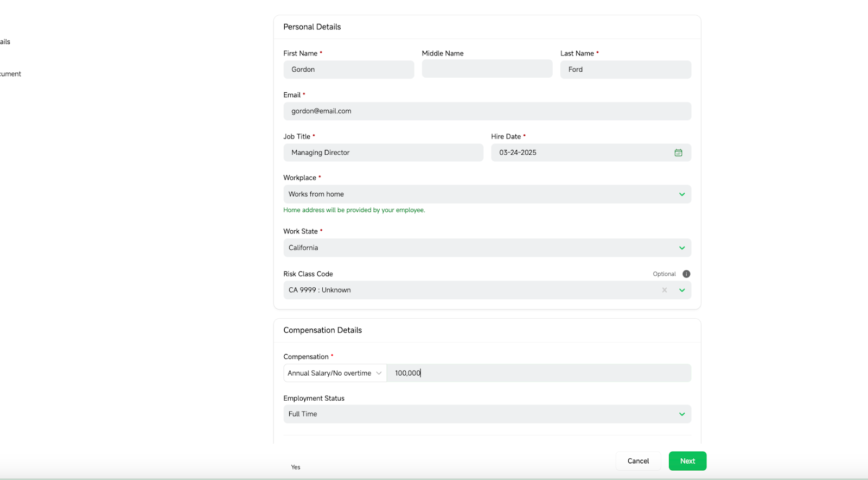This screenshot has height=480, width=868.
Task: Click the empty Middle Name field
Action: pos(487,69)
